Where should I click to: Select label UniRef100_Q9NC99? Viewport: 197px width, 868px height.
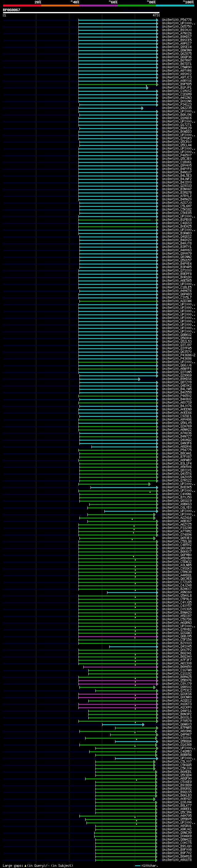[177, 833]
